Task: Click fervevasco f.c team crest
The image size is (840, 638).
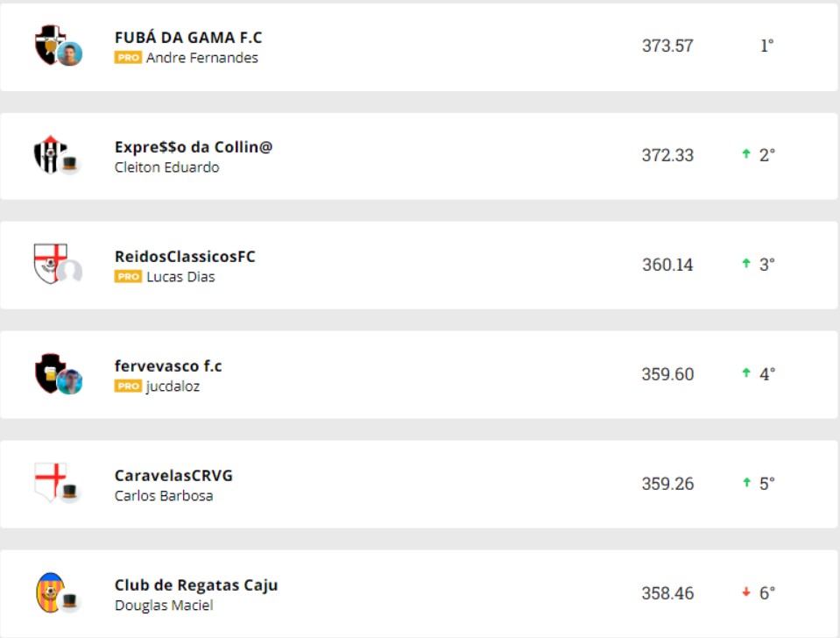Action: pyautogui.click(x=49, y=372)
